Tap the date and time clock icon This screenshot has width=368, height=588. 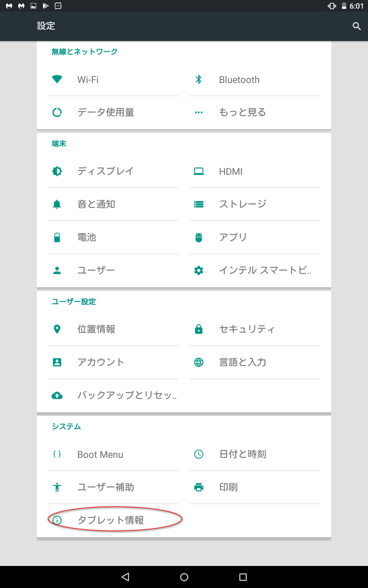tap(199, 454)
